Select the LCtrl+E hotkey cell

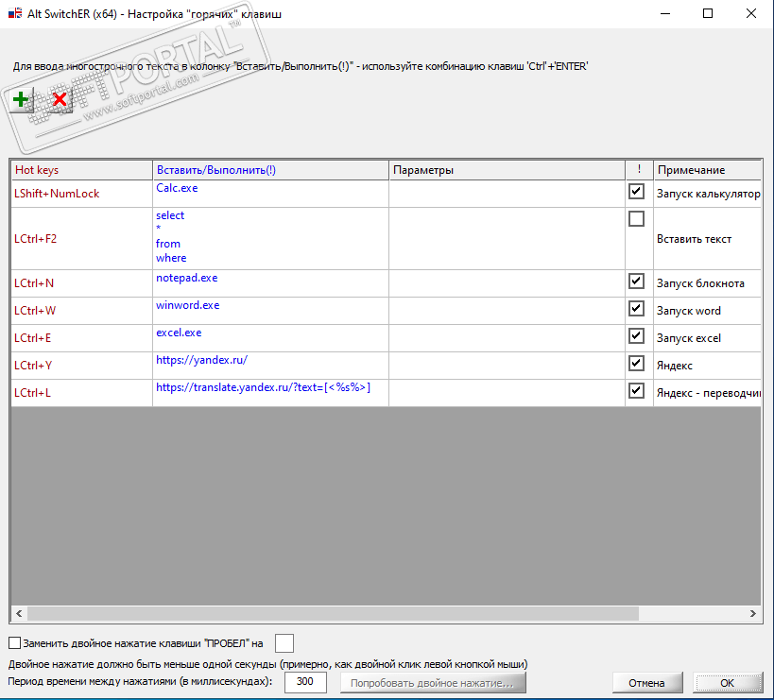pyautogui.click(x=81, y=338)
